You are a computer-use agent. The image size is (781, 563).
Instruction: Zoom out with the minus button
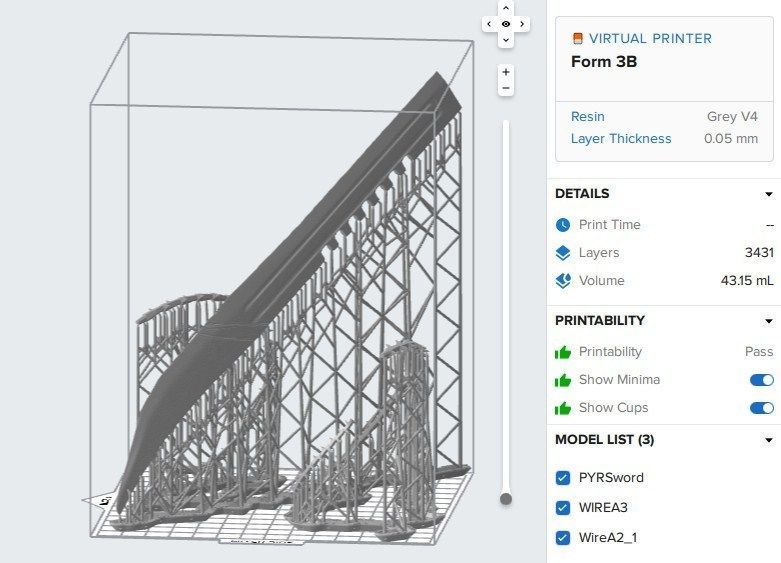click(x=506, y=88)
